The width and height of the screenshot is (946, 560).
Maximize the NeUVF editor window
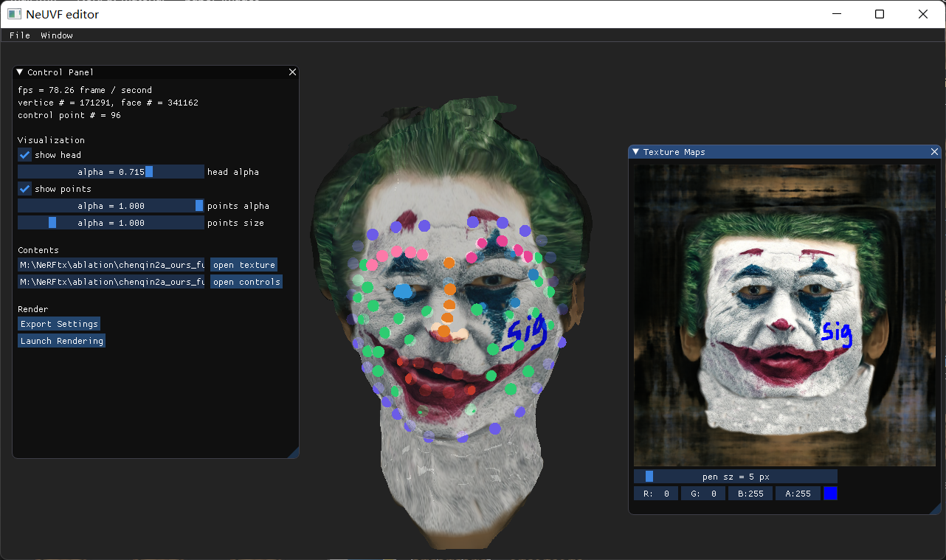[x=880, y=14]
